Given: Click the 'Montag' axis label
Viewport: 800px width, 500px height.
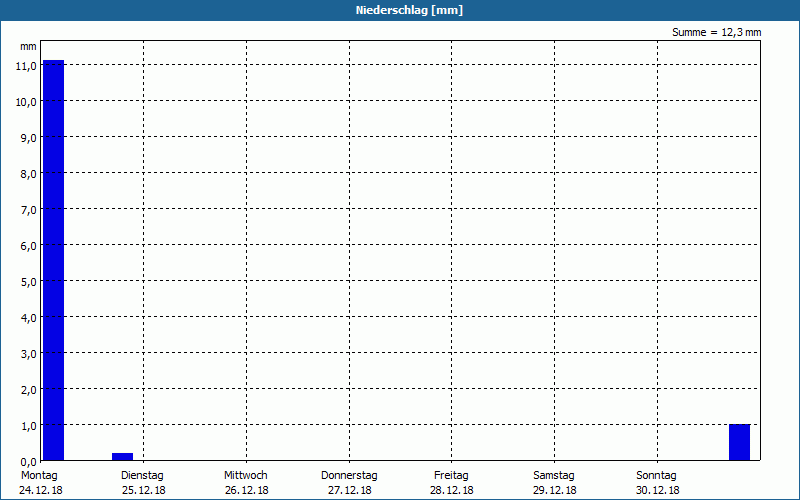Looking at the screenshot, I should pos(39,476).
